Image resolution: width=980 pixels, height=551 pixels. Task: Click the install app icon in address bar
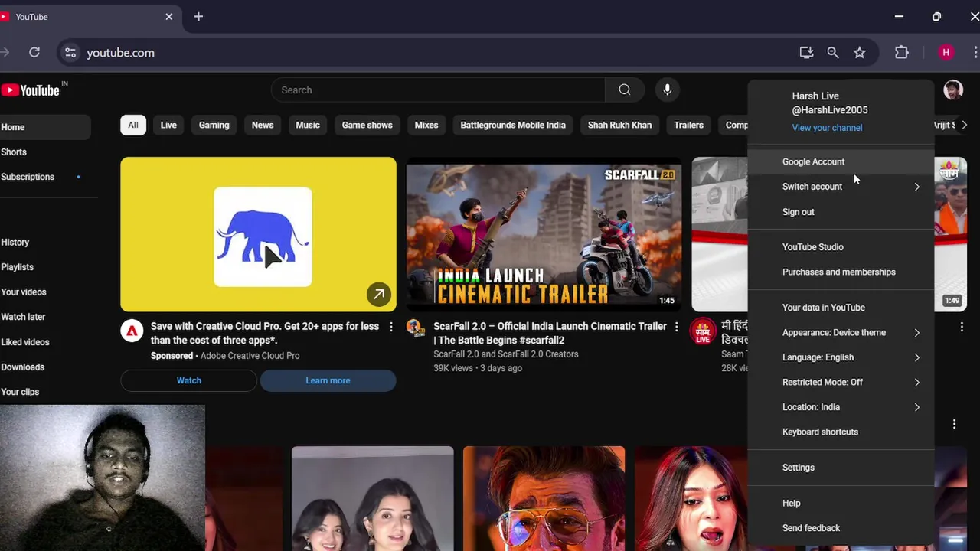pyautogui.click(x=806, y=52)
